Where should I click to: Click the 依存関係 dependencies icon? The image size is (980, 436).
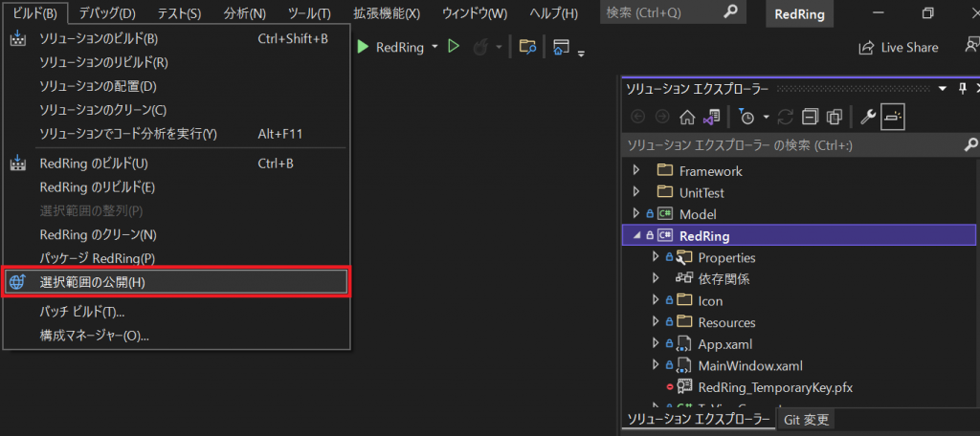coord(684,278)
